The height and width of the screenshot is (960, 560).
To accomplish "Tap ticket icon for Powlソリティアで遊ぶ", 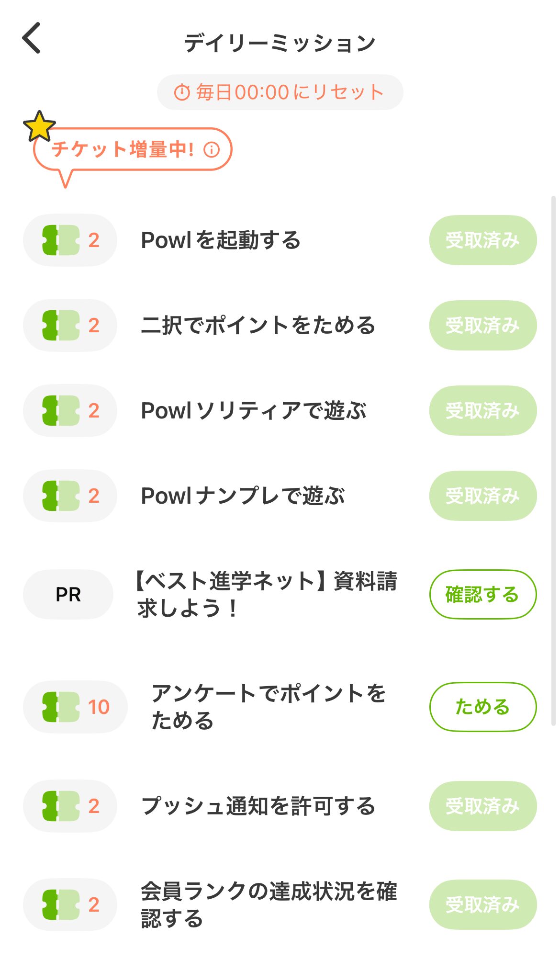I will point(61,410).
